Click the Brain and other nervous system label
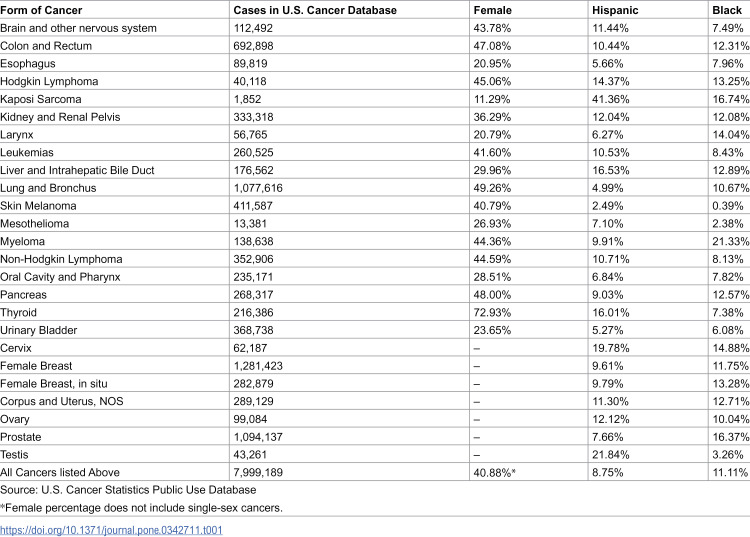 pos(78,28)
